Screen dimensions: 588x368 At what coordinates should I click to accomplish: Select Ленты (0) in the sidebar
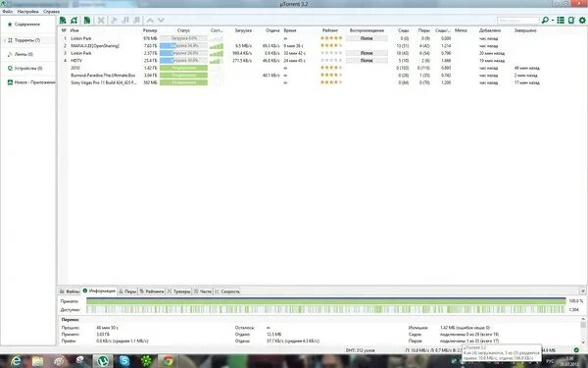pos(24,54)
